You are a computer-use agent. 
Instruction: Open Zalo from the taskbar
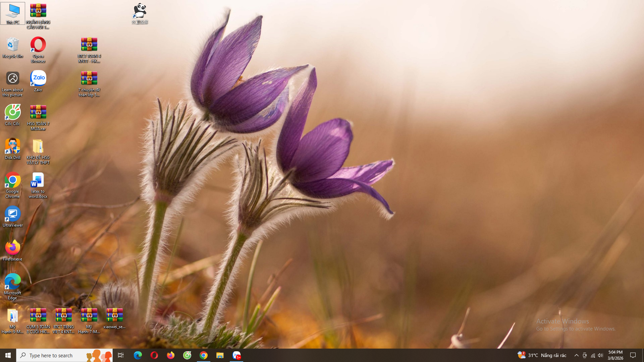click(x=236, y=355)
